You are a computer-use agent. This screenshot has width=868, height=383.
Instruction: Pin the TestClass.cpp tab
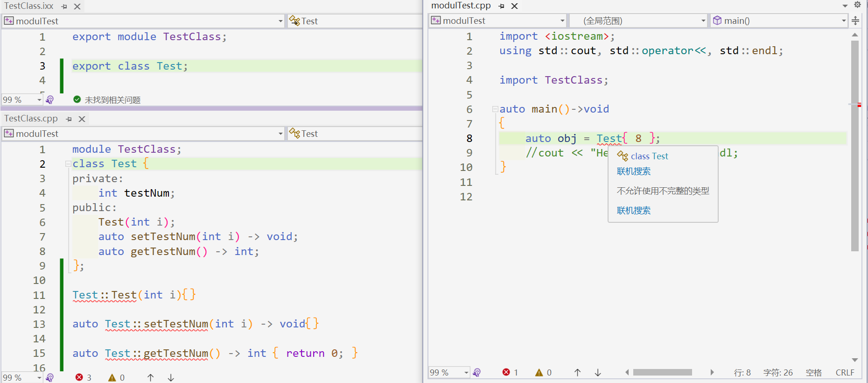(69, 119)
